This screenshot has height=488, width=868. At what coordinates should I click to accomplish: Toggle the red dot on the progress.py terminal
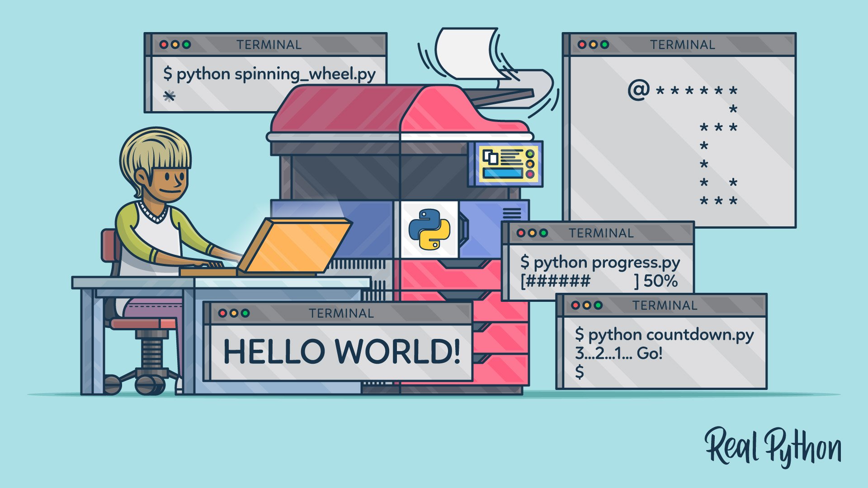click(x=521, y=233)
